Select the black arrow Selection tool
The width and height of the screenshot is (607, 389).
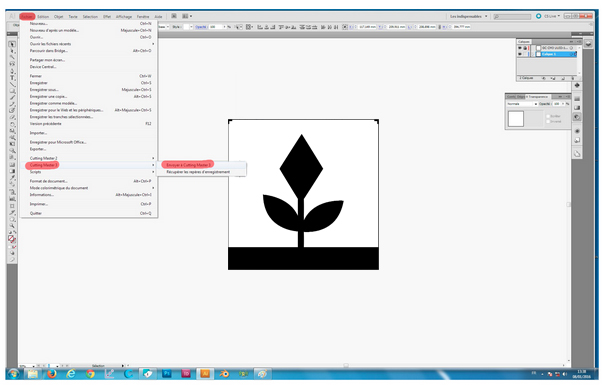coord(12,45)
